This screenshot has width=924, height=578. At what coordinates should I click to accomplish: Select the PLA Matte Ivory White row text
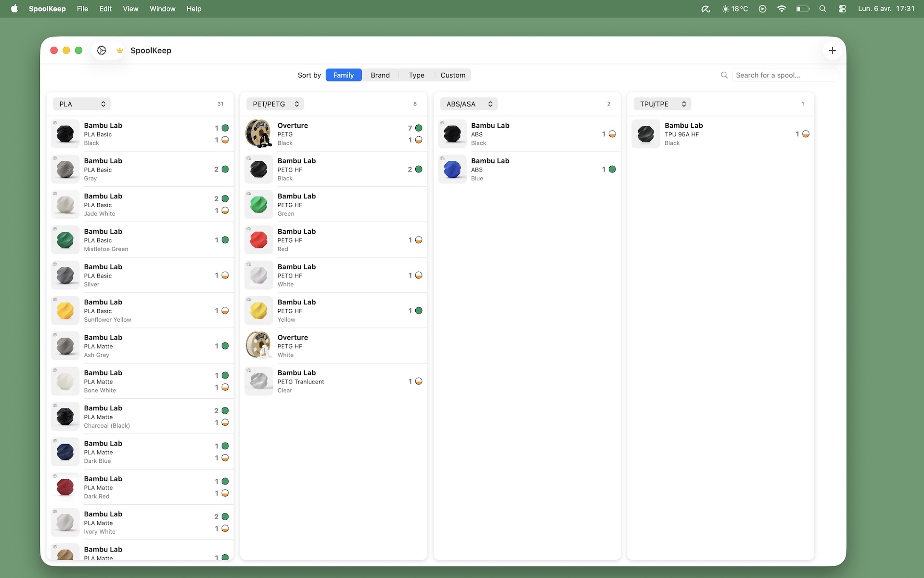(x=103, y=523)
